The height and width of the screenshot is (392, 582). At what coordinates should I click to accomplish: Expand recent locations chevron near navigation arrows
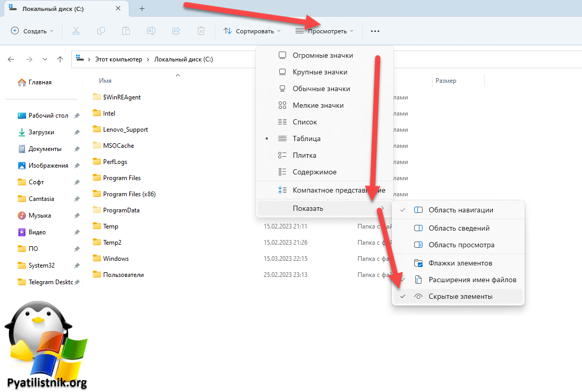coord(45,59)
